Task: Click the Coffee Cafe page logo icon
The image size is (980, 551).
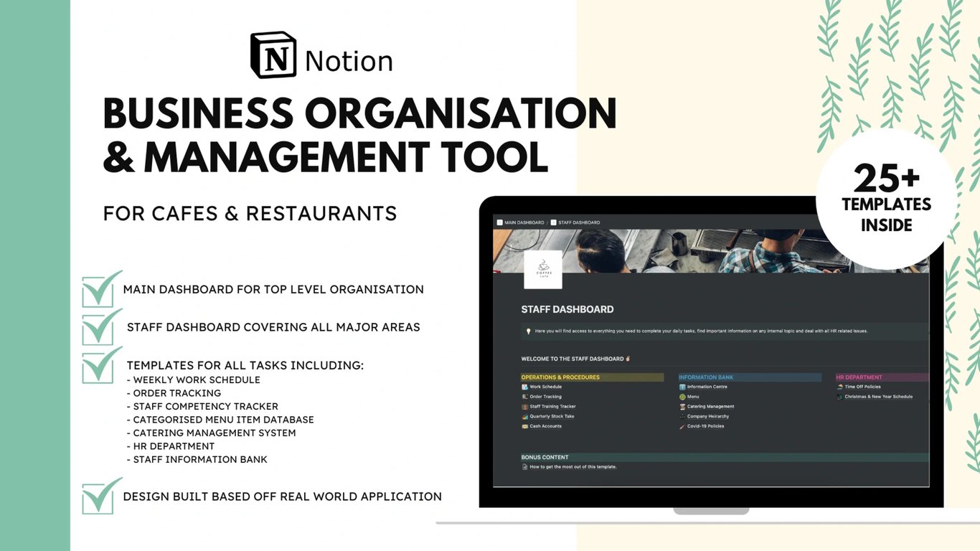Action: 543,270
